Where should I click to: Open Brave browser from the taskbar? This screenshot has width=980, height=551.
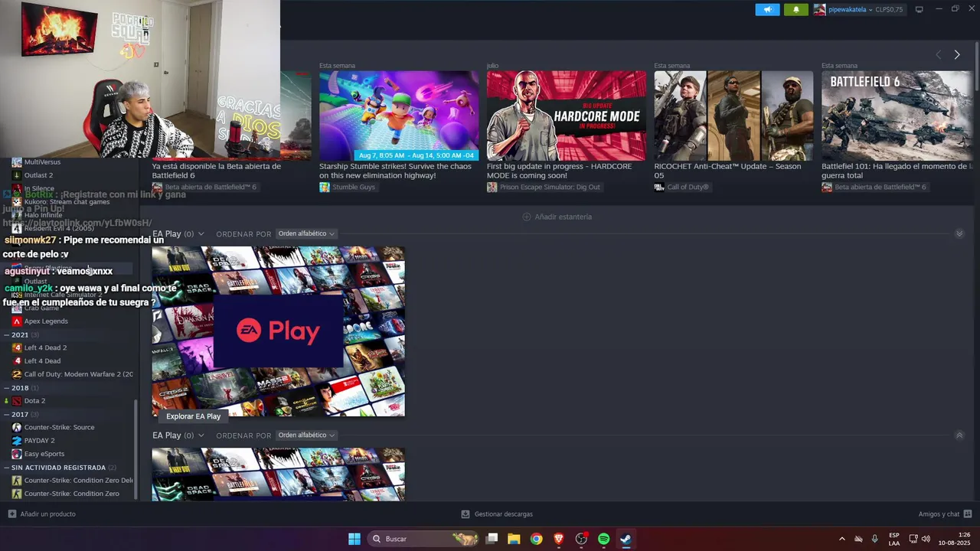[x=558, y=539]
